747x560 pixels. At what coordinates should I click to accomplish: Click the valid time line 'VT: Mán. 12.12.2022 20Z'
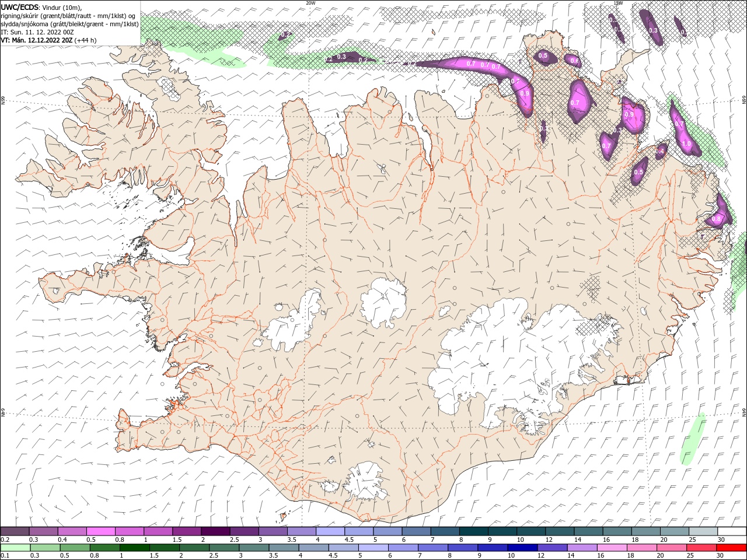coord(37,40)
